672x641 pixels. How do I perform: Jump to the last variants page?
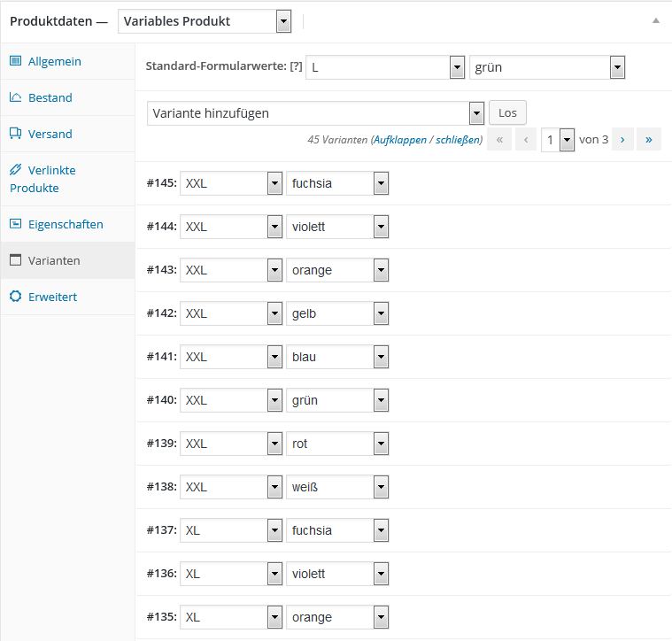649,140
